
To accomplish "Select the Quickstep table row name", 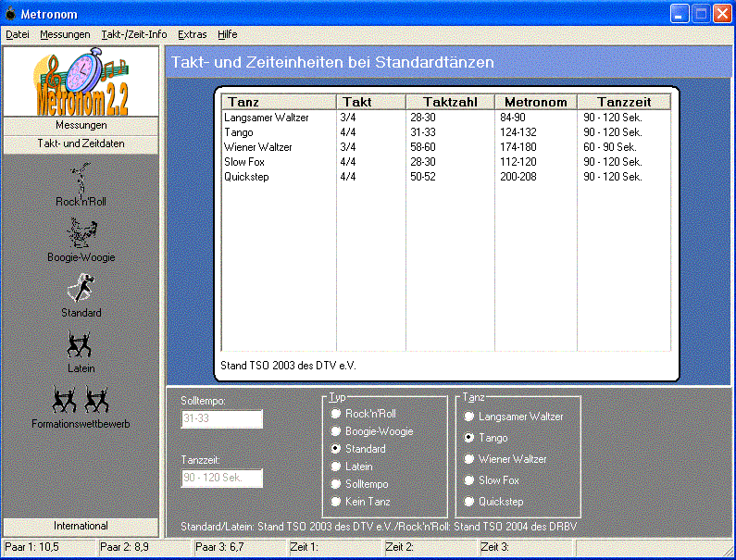I will point(246,177).
